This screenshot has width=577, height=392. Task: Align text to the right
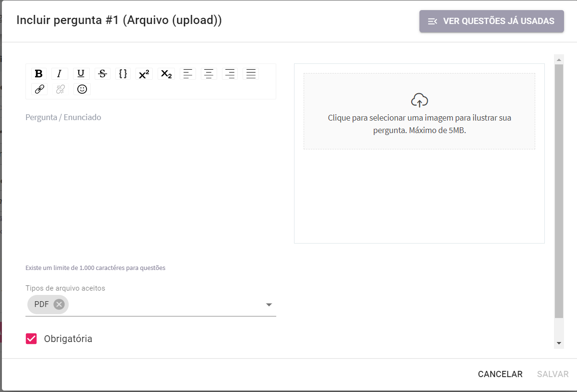click(x=230, y=73)
